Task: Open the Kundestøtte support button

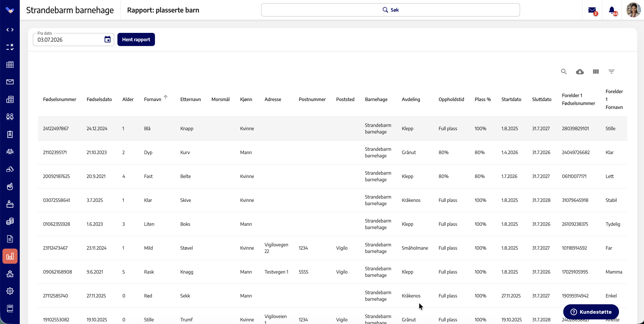Action: (x=591, y=312)
